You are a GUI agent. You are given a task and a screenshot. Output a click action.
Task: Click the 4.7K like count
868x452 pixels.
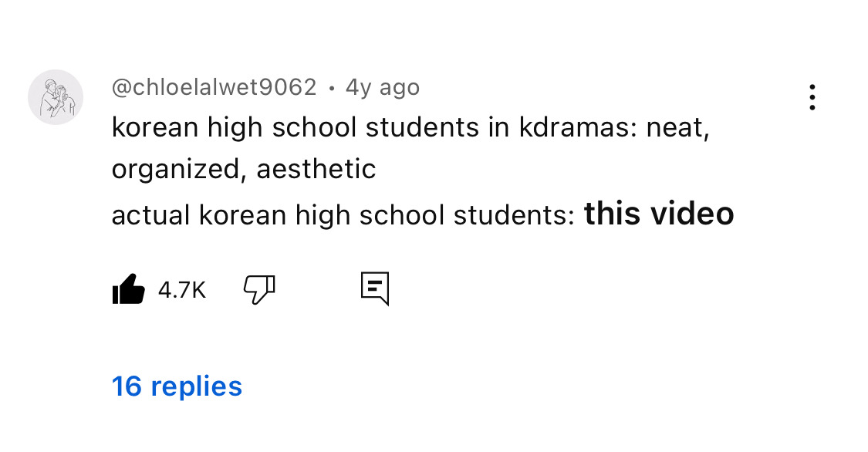click(x=182, y=290)
